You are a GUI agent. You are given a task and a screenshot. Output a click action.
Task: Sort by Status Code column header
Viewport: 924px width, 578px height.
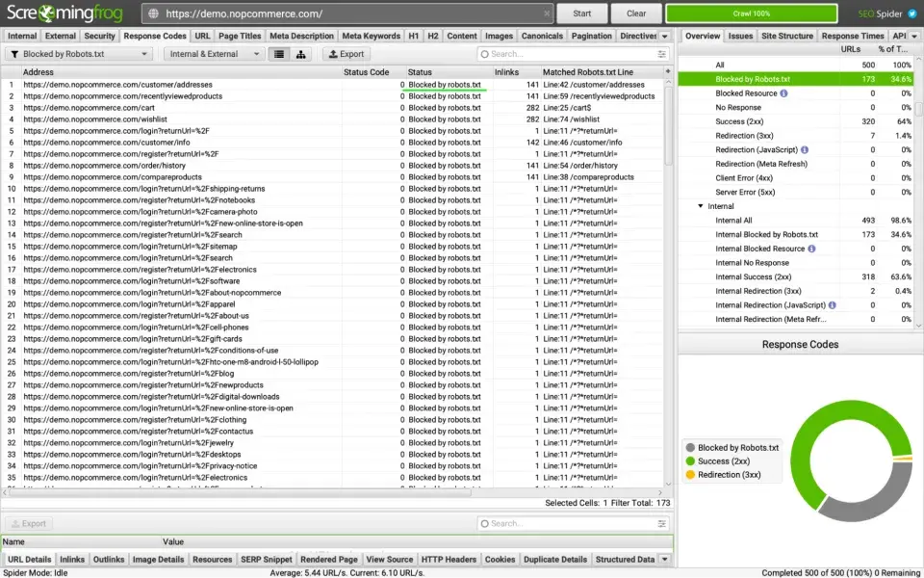pyautogui.click(x=373, y=72)
